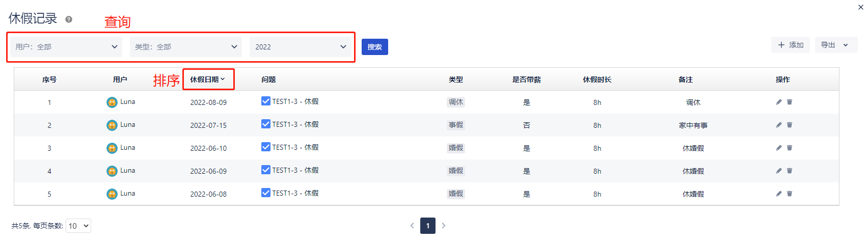Viewport: 868px width, 242px height.
Task: Delete the 2022-08-09 leave record
Action: click(x=790, y=102)
